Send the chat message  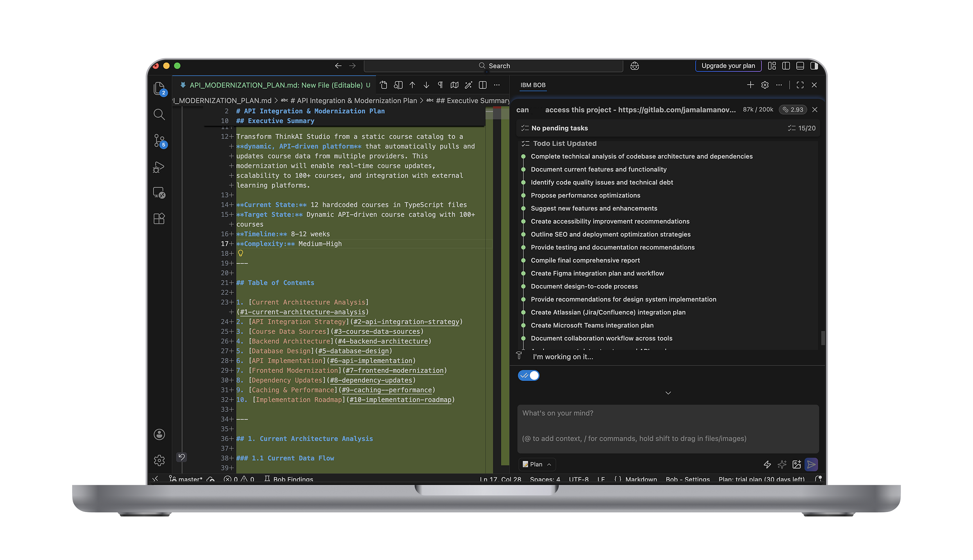[811, 464]
